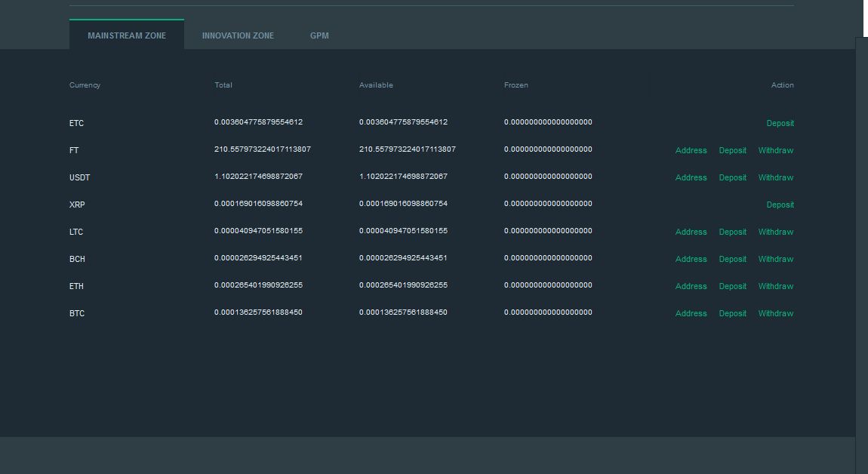Click the BTC frozen amount
This screenshot has height=474, width=868.
(548, 312)
